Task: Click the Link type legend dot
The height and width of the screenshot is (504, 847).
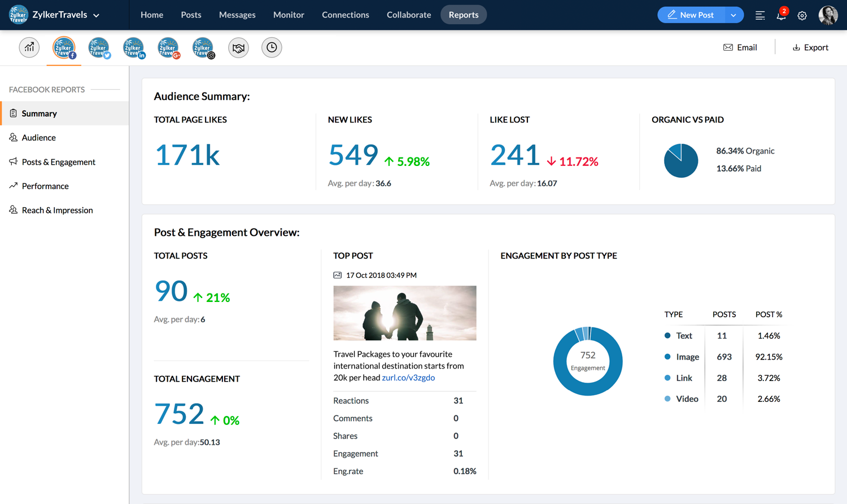Action: pyautogui.click(x=667, y=378)
